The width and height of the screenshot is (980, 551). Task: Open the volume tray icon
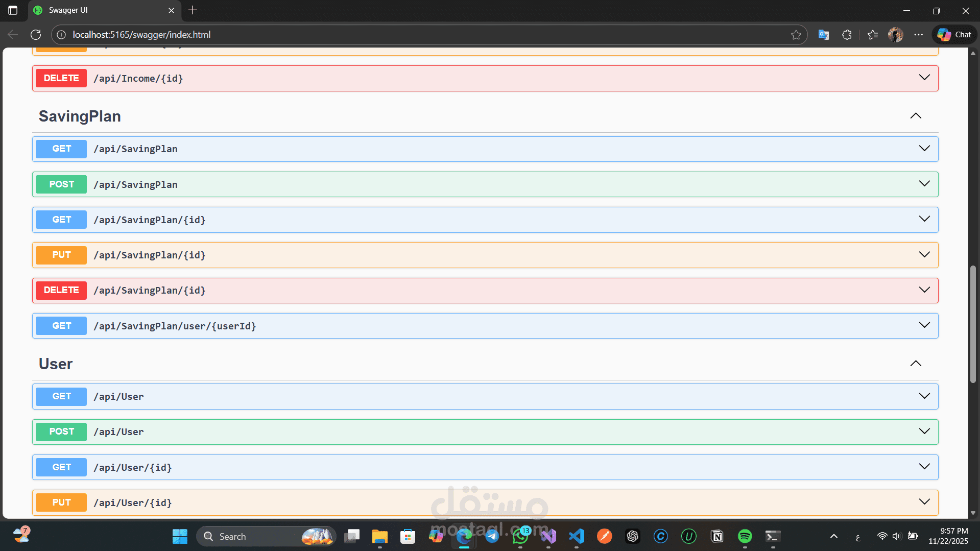(x=896, y=536)
